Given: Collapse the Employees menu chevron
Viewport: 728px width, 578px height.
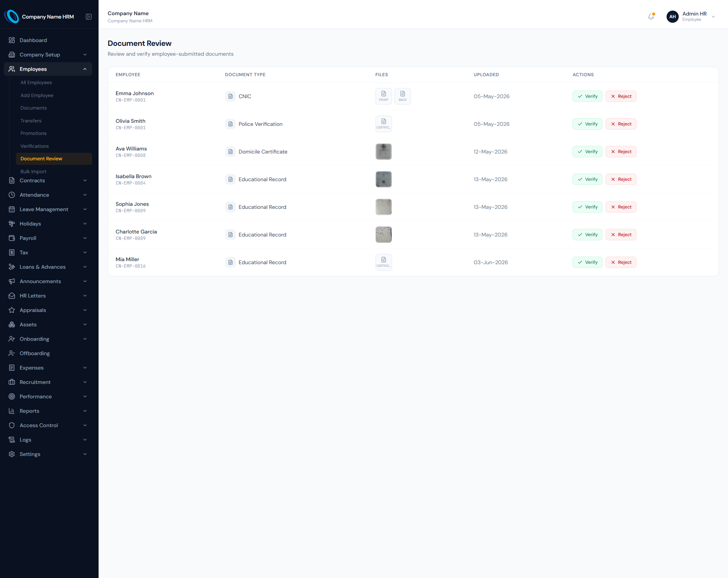Looking at the screenshot, I should (x=85, y=69).
